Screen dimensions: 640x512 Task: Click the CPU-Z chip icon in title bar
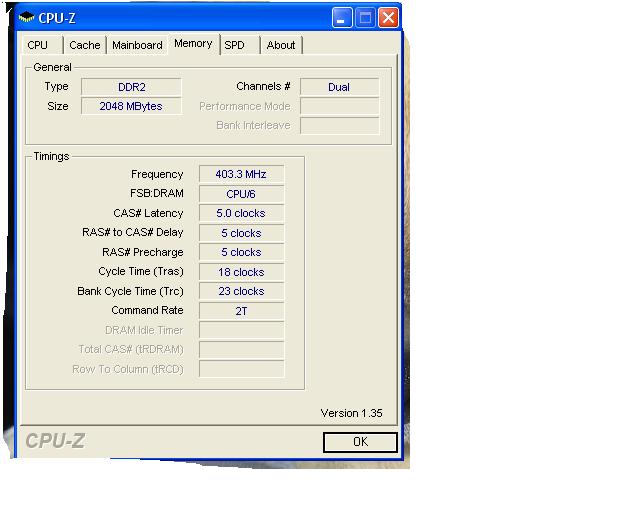pos(27,18)
